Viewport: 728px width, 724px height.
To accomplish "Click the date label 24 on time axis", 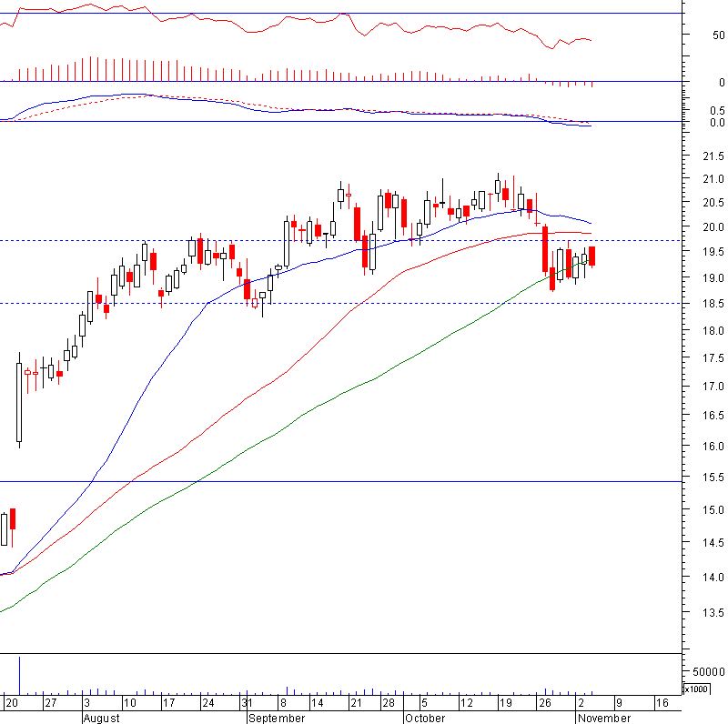I will (x=208, y=703).
